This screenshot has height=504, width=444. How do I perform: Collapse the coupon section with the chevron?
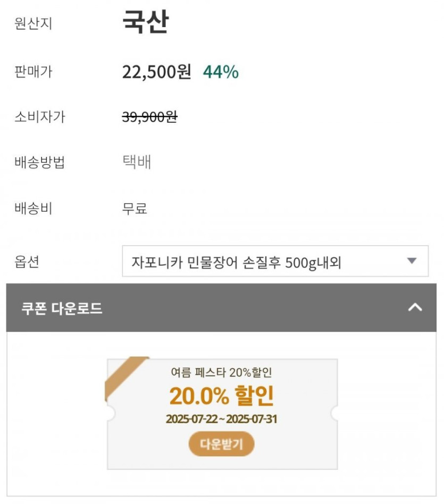click(414, 307)
